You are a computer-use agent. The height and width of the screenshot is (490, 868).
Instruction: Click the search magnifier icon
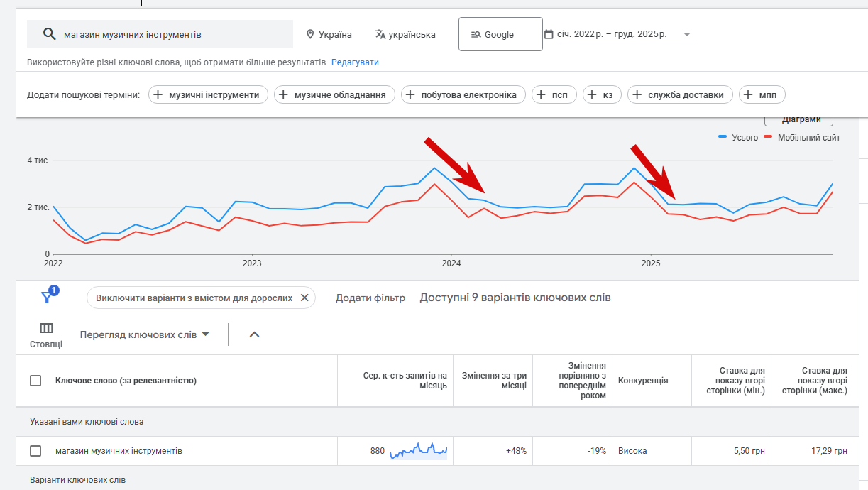(x=49, y=34)
